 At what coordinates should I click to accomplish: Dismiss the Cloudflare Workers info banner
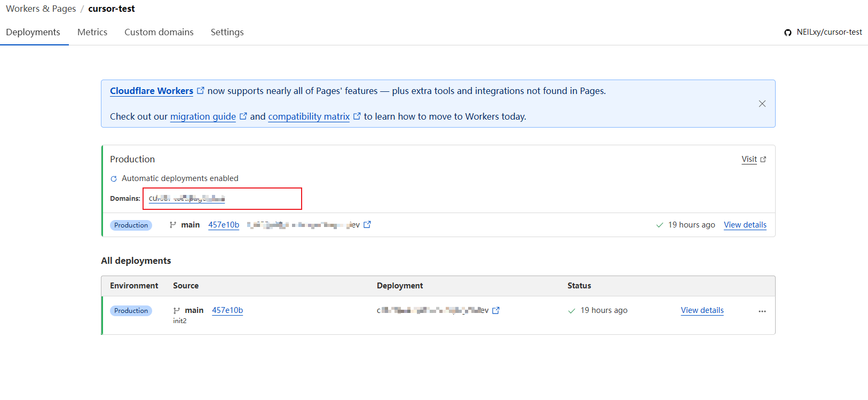(762, 104)
